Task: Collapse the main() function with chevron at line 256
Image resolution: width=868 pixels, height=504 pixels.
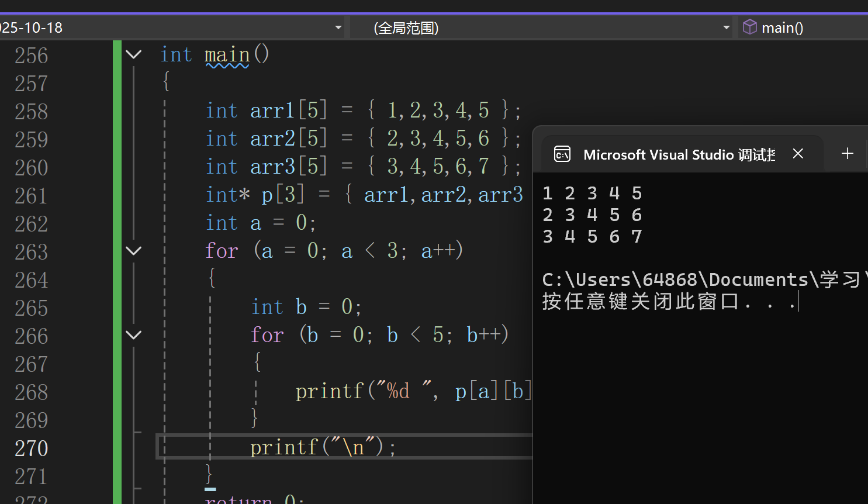Action: coord(133,54)
